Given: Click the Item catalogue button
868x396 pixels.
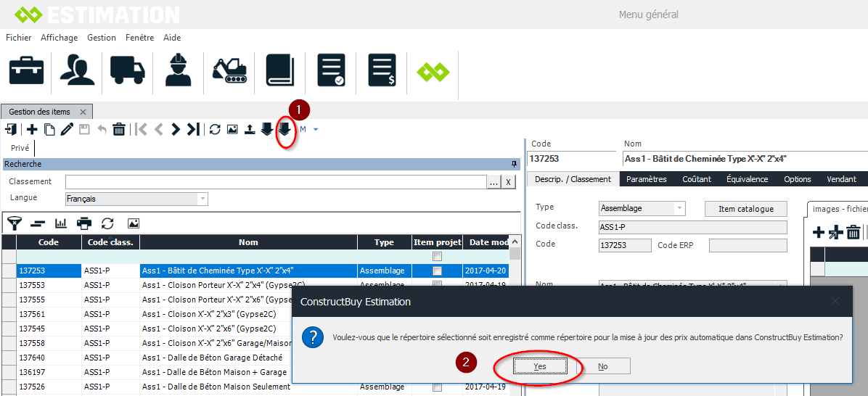Looking at the screenshot, I should click(745, 208).
